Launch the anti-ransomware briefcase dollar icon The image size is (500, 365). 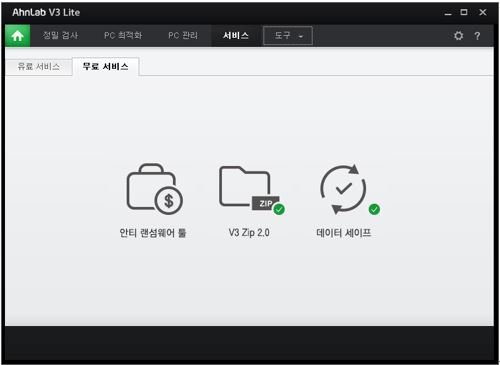(x=154, y=189)
